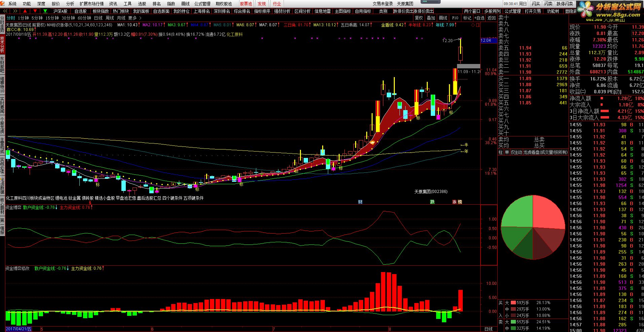The image size is (644, 332).
Task: Select the 分时走势 sidebar tab
Action: (x=2, y=24)
